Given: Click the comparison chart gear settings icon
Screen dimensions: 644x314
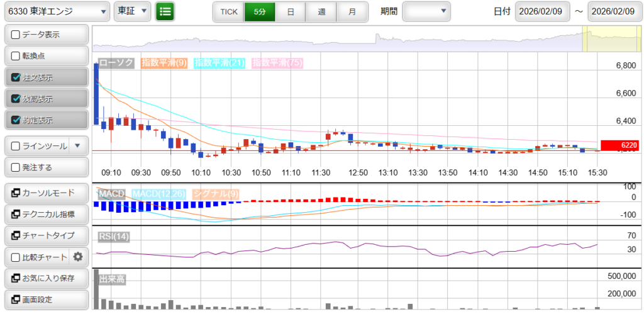Looking at the screenshot, I should point(78,257).
